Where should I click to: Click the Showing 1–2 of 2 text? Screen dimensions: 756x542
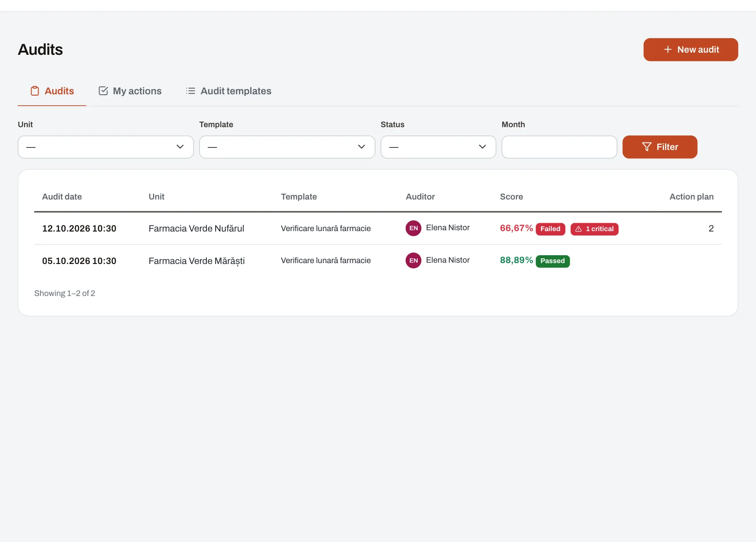[64, 293]
